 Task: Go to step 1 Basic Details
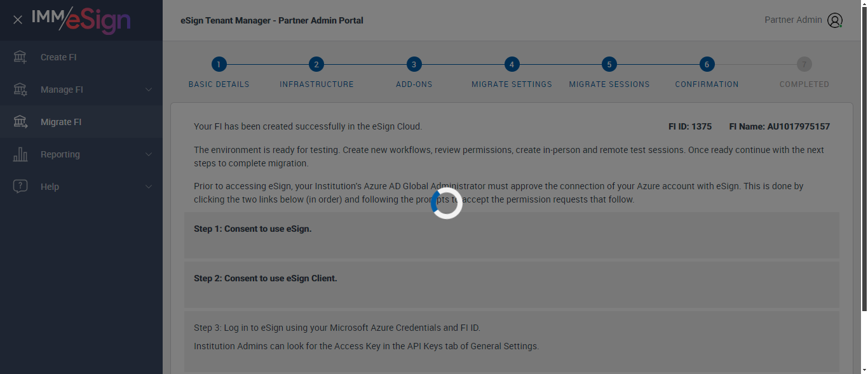219,64
